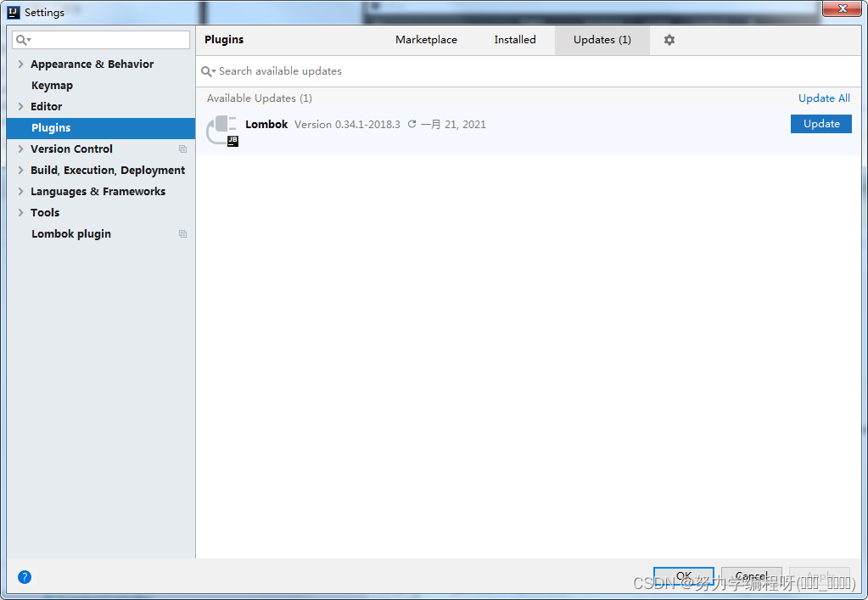868x600 pixels.
Task: Update the Lombok plugin
Action: (x=820, y=123)
